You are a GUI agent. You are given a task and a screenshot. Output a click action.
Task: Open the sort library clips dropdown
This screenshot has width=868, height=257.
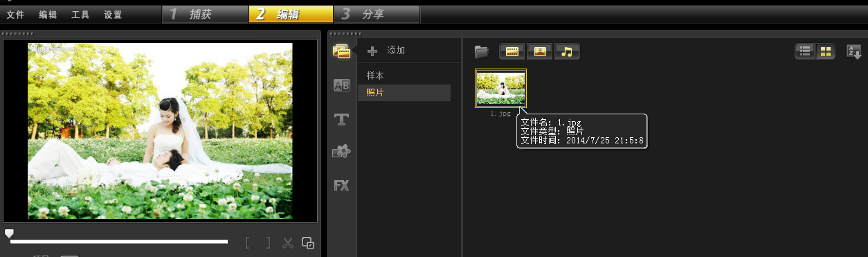pos(854,51)
